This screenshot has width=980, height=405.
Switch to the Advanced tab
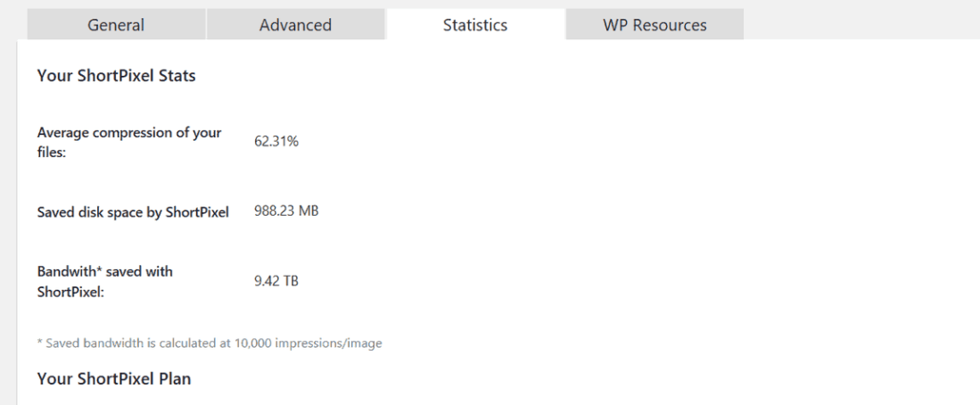tap(295, 25)
